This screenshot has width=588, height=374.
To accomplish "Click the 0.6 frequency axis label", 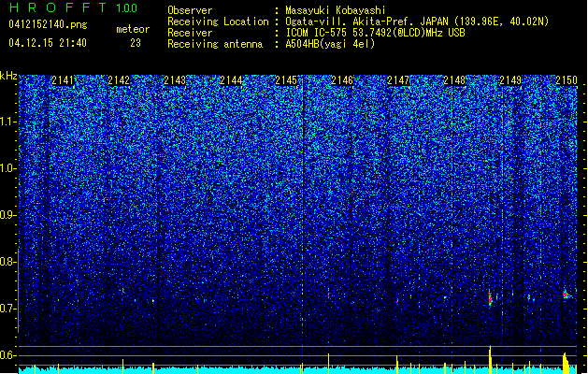I will click(7, 355).
